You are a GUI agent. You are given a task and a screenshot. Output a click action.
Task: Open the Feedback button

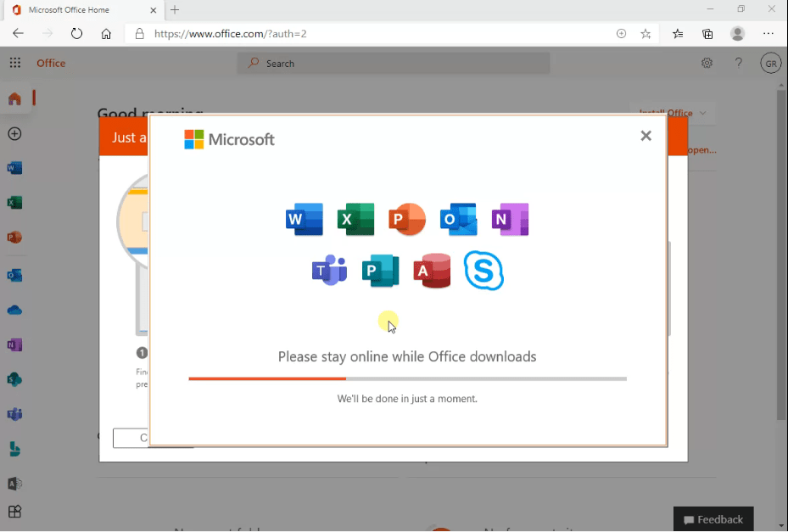[x=713, y=519]
